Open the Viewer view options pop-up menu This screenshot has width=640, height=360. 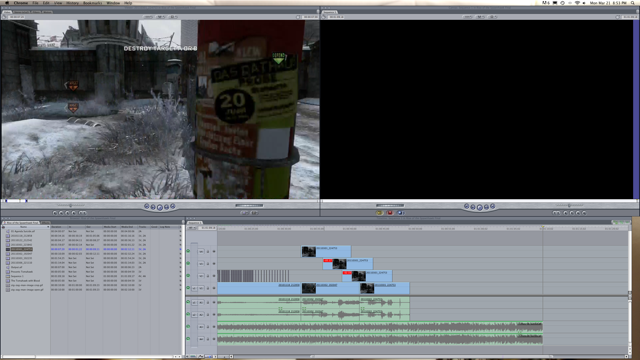(x=173, y=17)
